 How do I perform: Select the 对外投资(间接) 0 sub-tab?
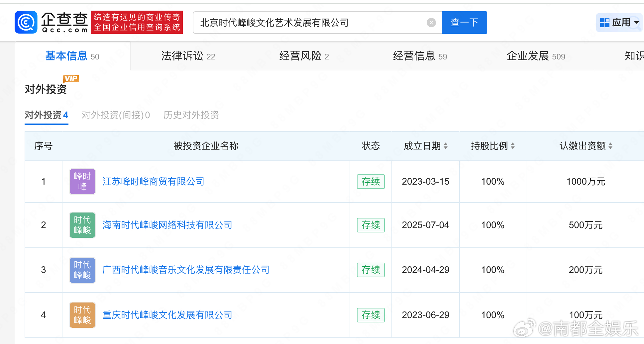tap(116, 115)
